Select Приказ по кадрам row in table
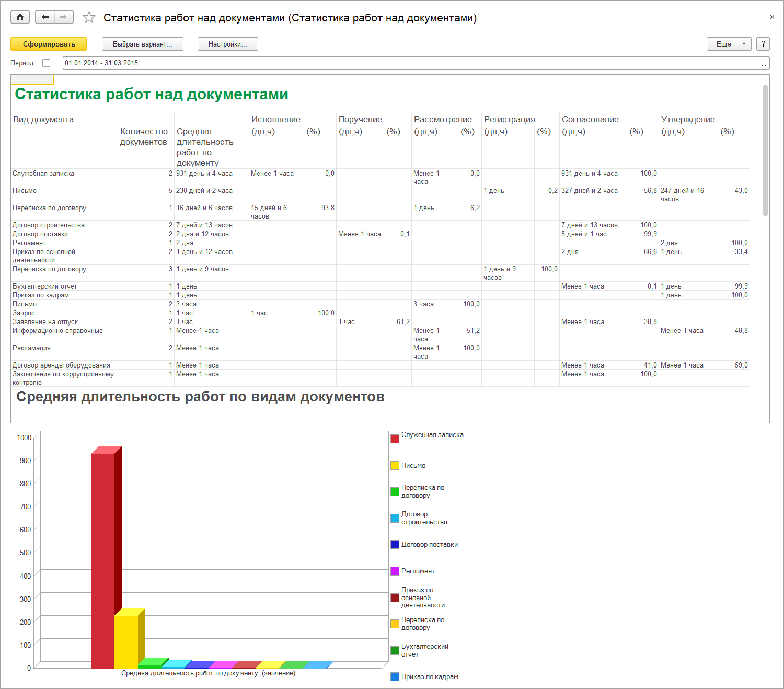 click(41, 295)
